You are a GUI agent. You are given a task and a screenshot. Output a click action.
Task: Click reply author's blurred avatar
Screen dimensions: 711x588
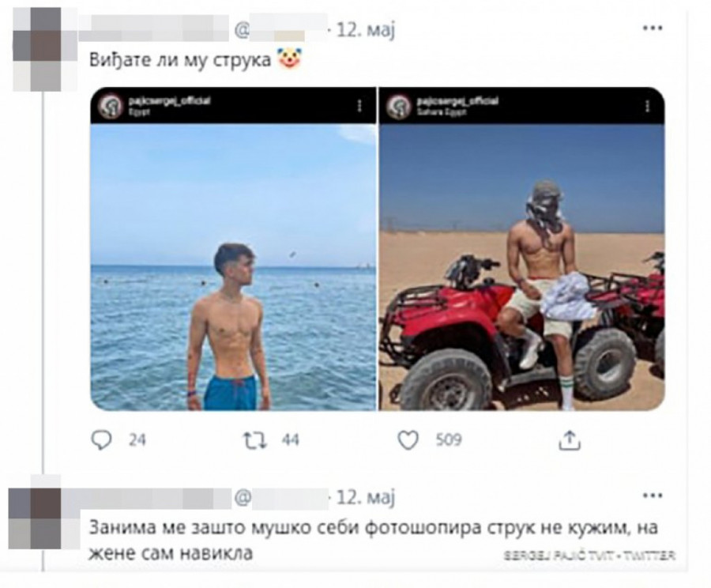point(35,518)
